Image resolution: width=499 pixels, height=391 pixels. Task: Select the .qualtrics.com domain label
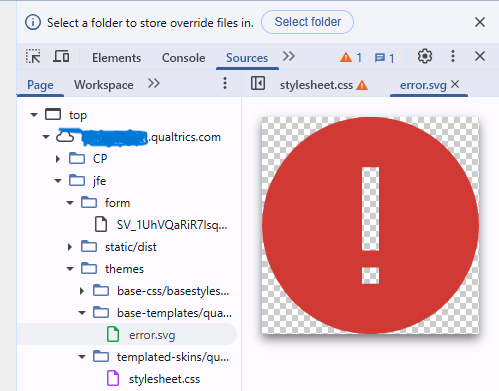click(184, 137)
